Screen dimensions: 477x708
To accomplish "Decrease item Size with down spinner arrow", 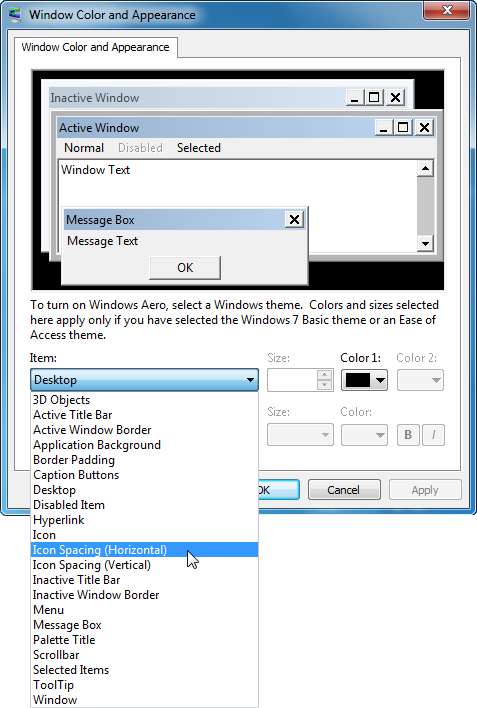I will tap(325, 385).
